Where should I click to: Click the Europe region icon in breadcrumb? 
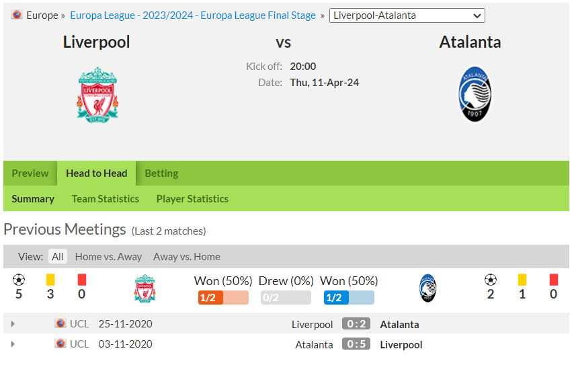click(x=16, y=15)
